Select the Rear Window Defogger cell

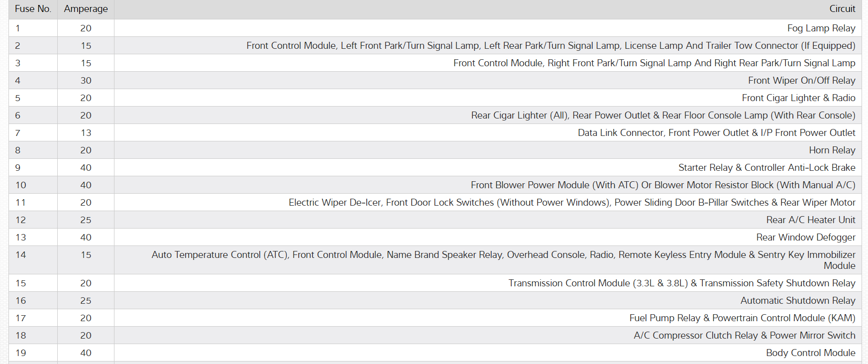click(805, 238)
